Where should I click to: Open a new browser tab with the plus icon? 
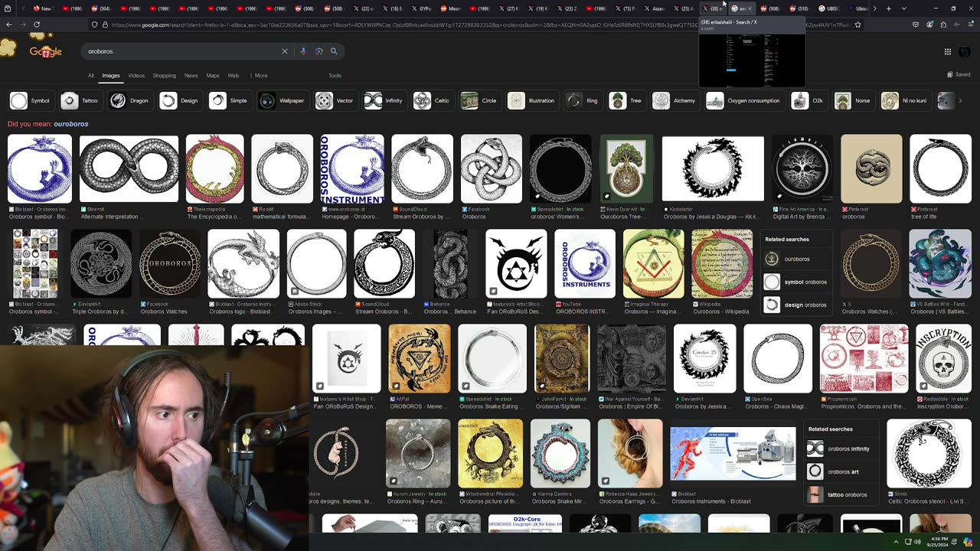pos(888,8)
